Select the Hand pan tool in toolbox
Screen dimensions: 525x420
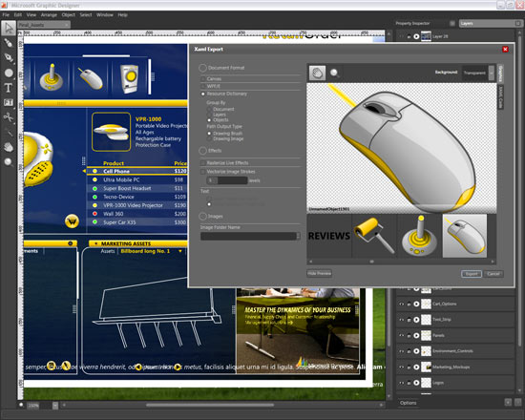pyautogui.click(x=9, y=147)
